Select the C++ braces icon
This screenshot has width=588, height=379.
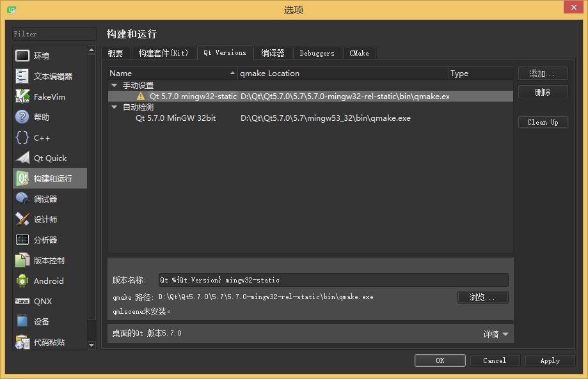click(x=22, y=137)
